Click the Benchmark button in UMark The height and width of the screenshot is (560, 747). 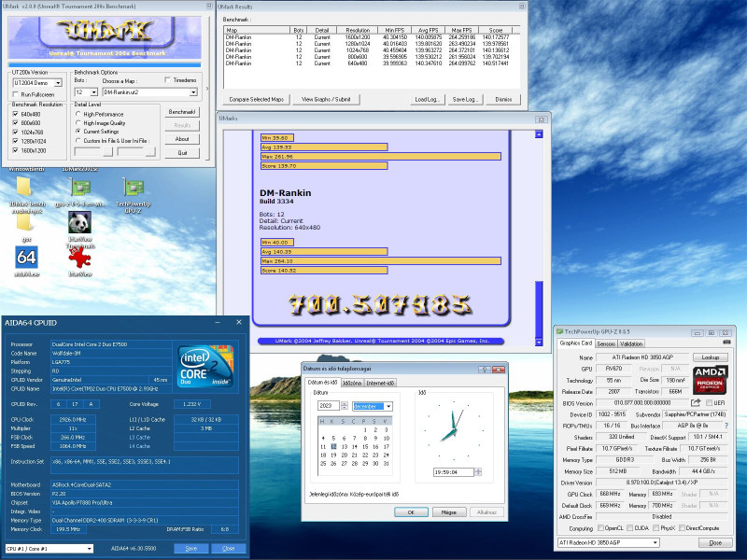tap(182, 111)
